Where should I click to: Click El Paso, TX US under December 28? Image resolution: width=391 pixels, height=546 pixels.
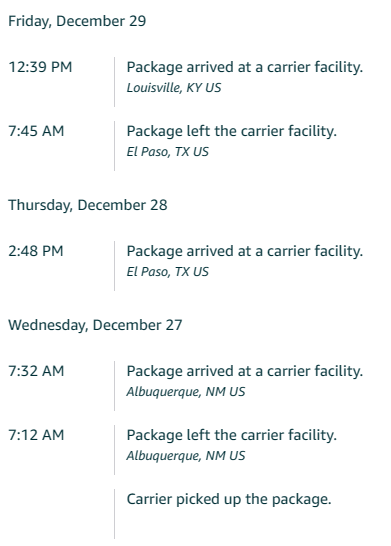pos(167,272)
